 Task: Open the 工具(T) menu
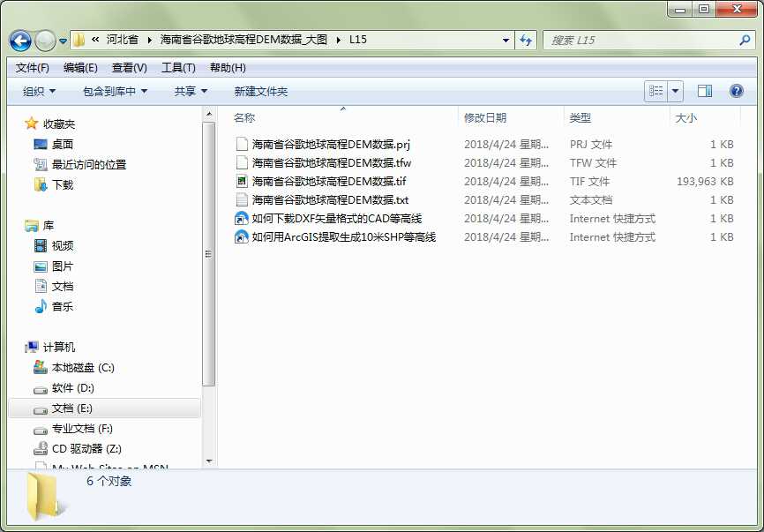178,68
